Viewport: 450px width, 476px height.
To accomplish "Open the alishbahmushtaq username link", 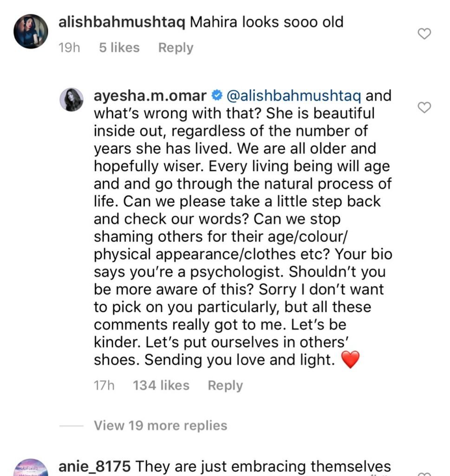I will pyautogui.click(x=122, y=22).
